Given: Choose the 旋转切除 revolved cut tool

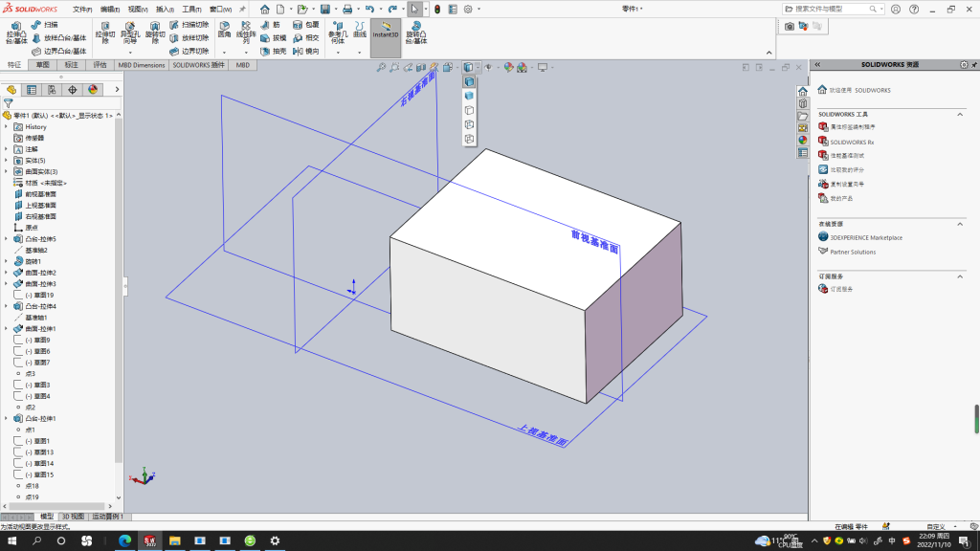Looking at the screenshot, I should [155, 33].
